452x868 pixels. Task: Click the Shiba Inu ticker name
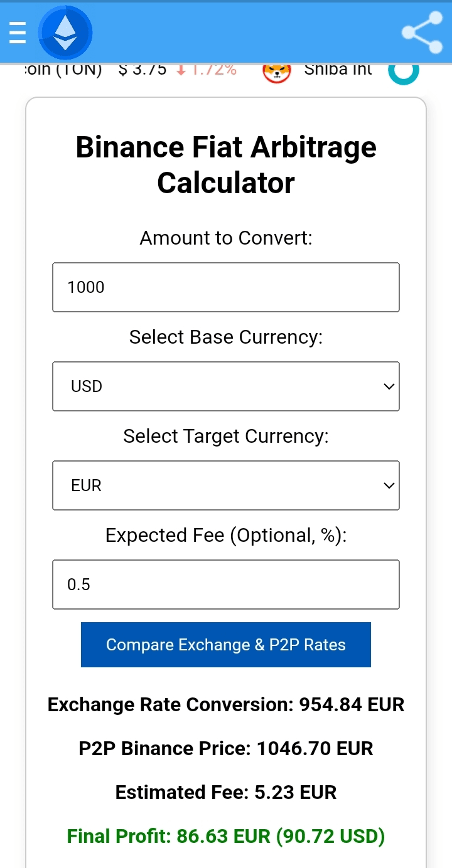click(x=338, y=69)
